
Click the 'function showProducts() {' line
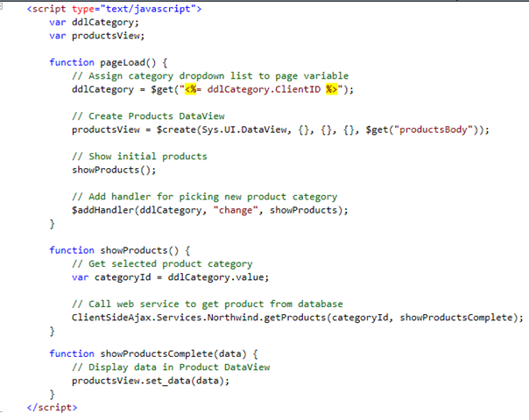pos(120,250)
